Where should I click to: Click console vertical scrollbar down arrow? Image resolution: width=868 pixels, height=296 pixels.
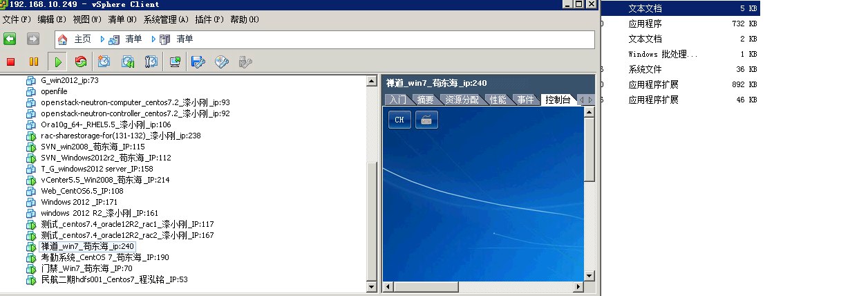coord(589,276)
